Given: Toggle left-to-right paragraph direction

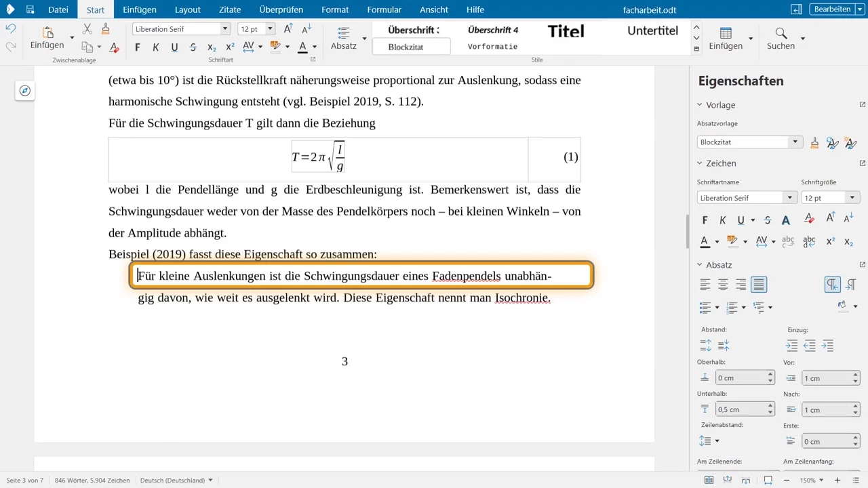Looking at the screenshot, I should [x=833, y=285].
